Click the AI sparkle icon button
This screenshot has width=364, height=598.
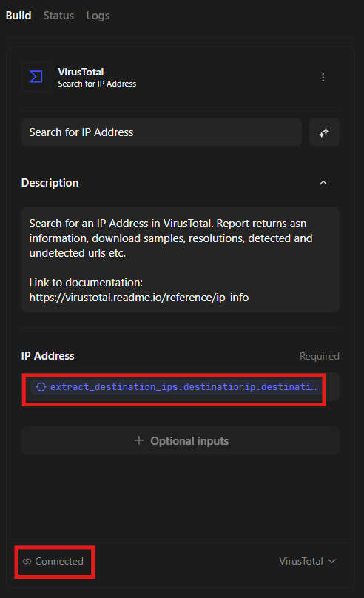324,132
